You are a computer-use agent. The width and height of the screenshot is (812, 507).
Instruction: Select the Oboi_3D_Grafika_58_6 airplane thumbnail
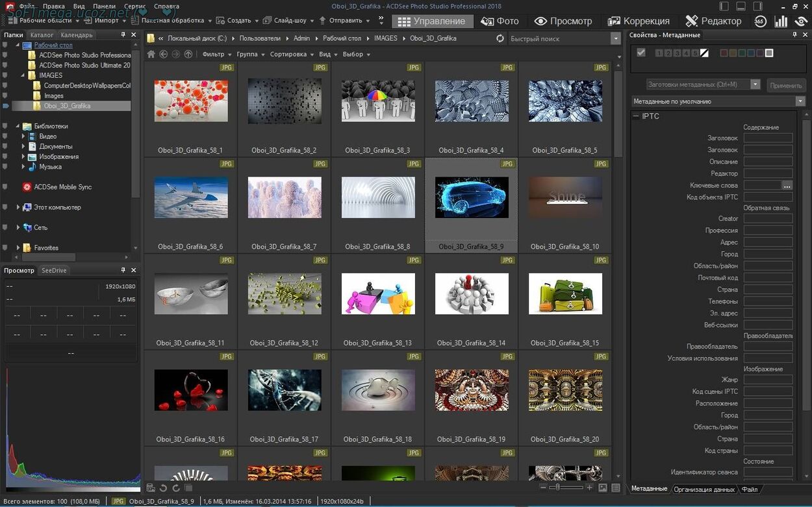click(x=191, y=197)
